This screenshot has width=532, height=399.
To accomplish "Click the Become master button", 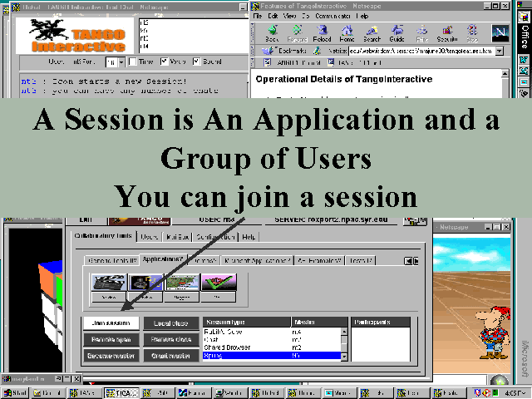I will pyautogui.click(x=111, y=356).
